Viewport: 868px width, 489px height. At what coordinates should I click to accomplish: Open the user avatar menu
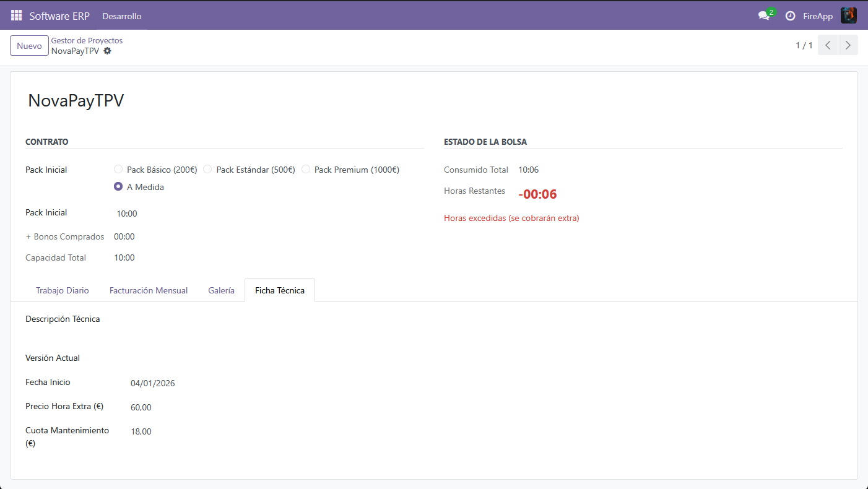tap(848, 15)
